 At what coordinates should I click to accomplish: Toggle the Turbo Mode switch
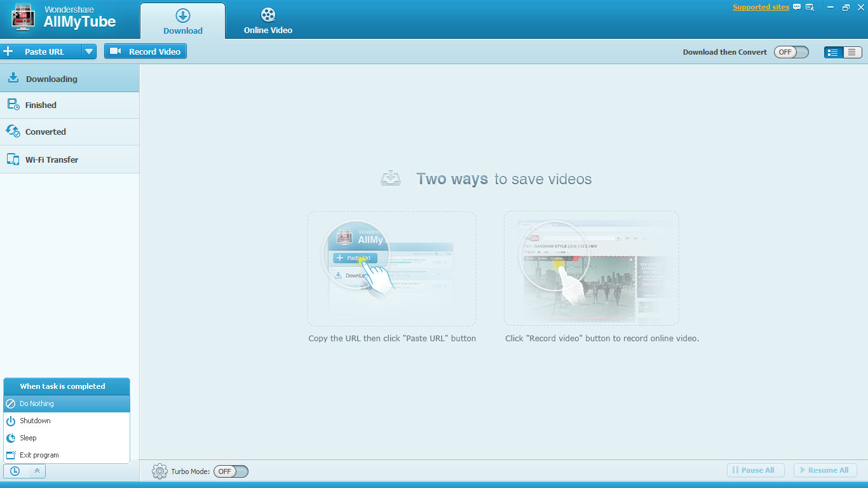click(231, 471)
